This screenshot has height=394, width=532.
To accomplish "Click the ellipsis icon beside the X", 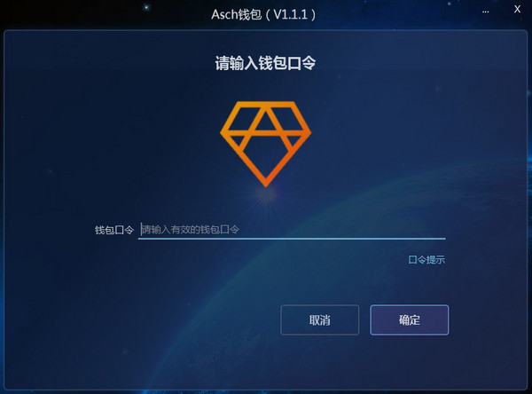I will point(486,12).
